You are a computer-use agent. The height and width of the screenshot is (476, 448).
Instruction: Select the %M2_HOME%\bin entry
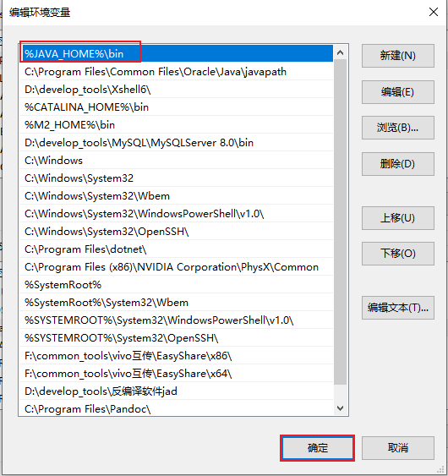coord(176,125)
